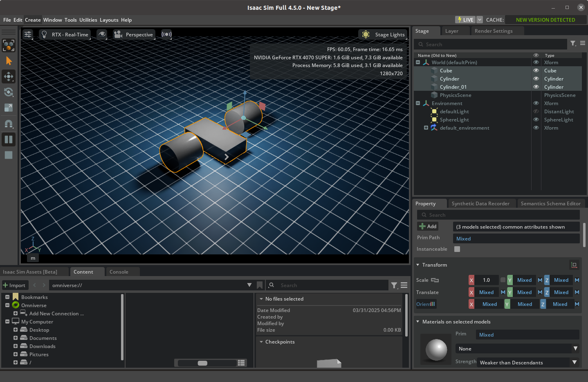Switch to Semantics Schema Editor tab
588x382 pixels.
[x=551, y=204]
